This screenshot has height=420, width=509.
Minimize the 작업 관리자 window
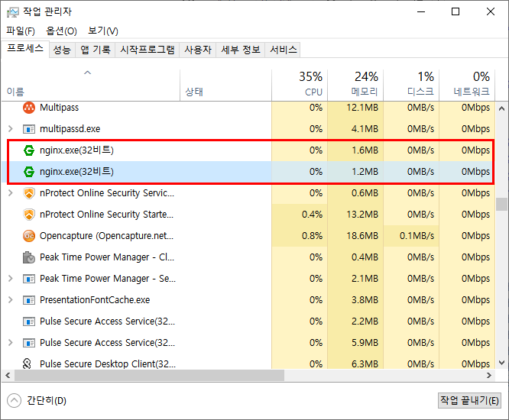tap(421, 12)
